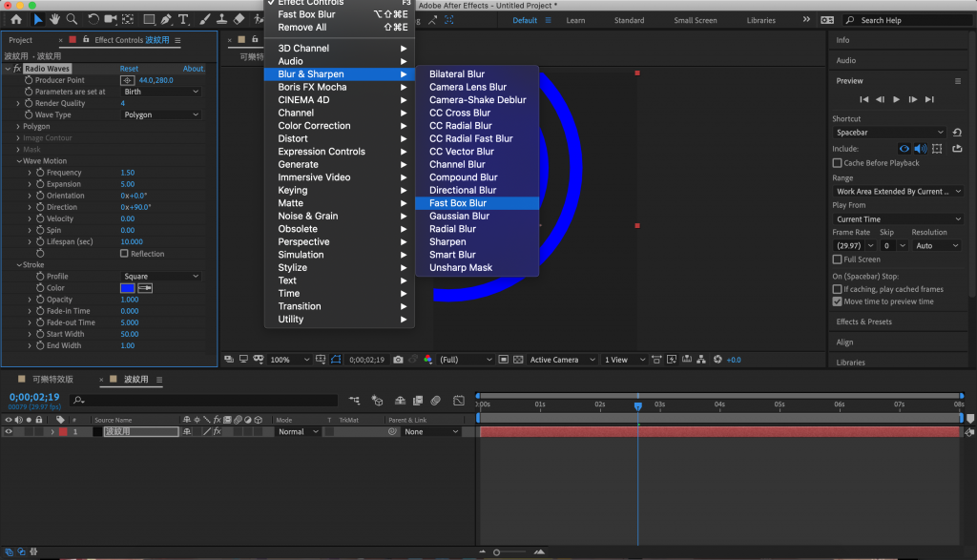Hide layer 1 with its eye toggle

(x=8, y=431)
